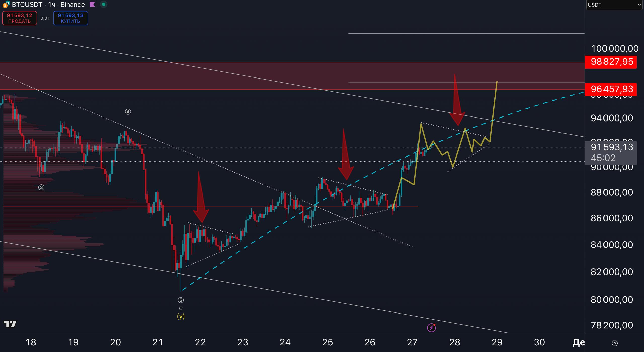
Task: Click the BTCUSDT symbol title
Action: click(x=27, y=5)
